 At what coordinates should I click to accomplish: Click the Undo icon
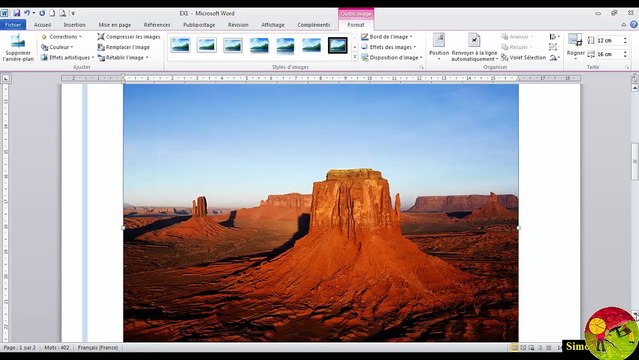[x=26, y=13]
